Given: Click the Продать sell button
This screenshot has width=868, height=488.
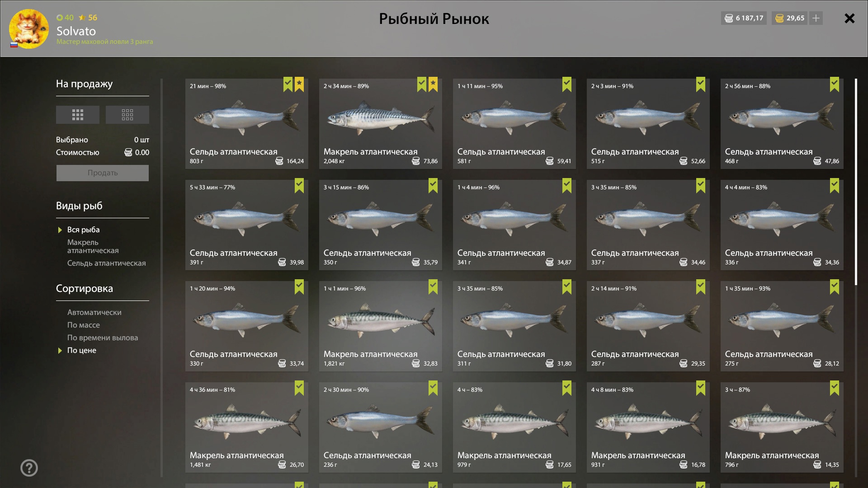Looking at the screenshot, I should point(103,173).
